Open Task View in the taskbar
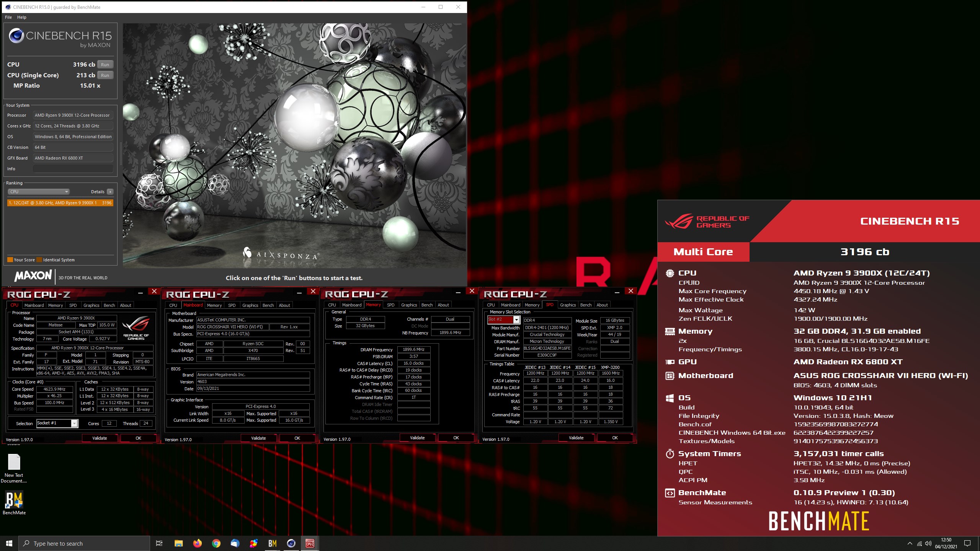The height and width of the screenshot is (551, 980). (x=159, y=543)
